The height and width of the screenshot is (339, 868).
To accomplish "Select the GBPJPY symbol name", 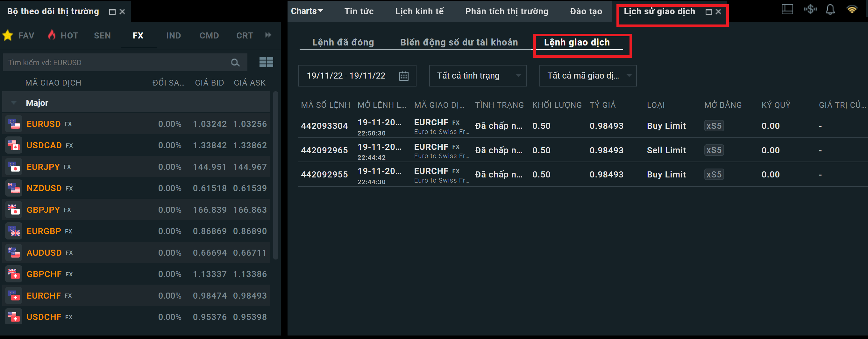I will click(43, 210).
